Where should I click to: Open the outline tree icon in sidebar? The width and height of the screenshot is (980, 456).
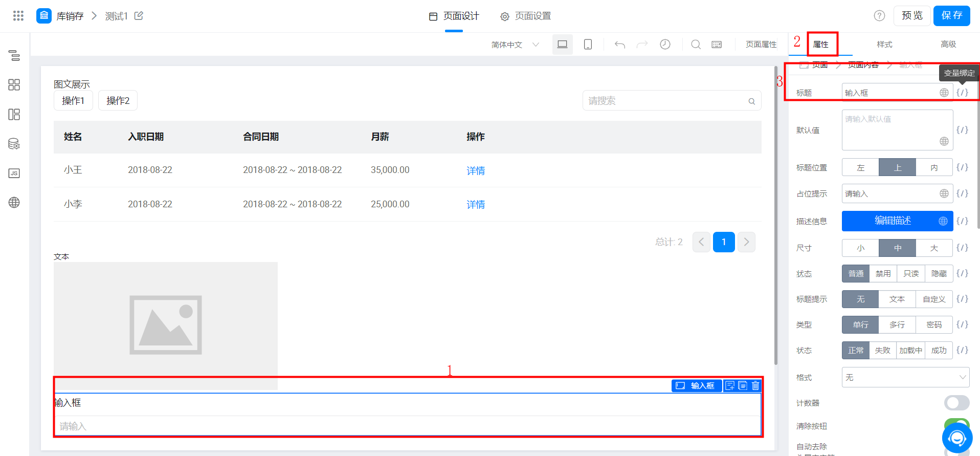(14, 55)
